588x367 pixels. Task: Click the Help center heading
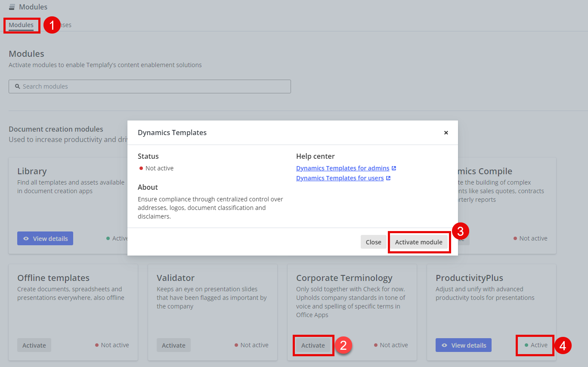pos(316,156)
